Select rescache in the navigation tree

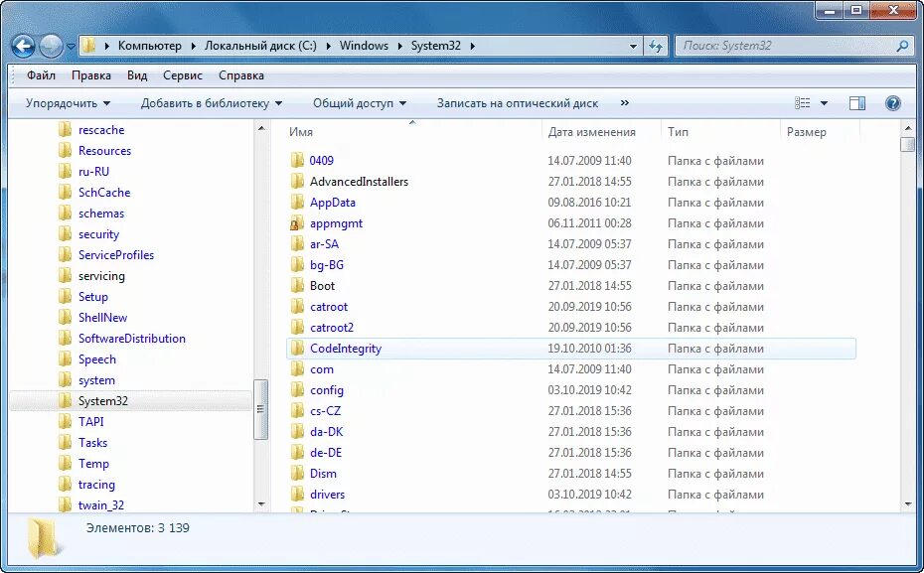pos(101,130)
